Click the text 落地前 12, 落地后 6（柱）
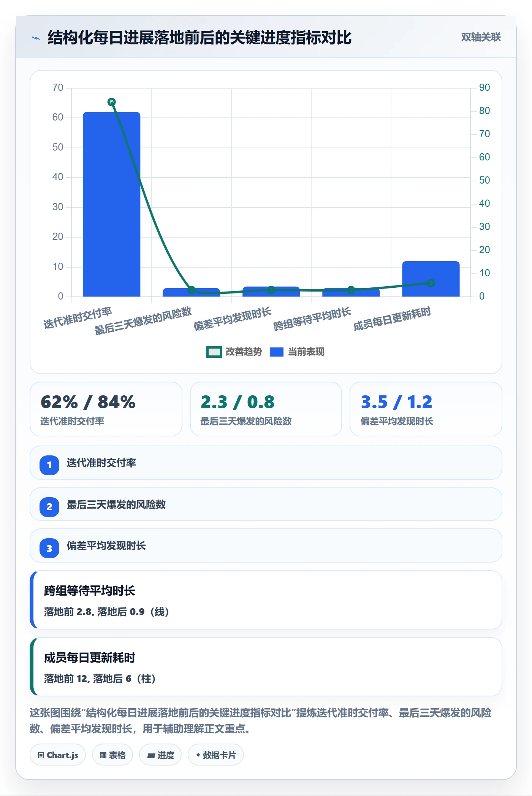This screenshot has width=532, height=796. (x=100, y=679)
